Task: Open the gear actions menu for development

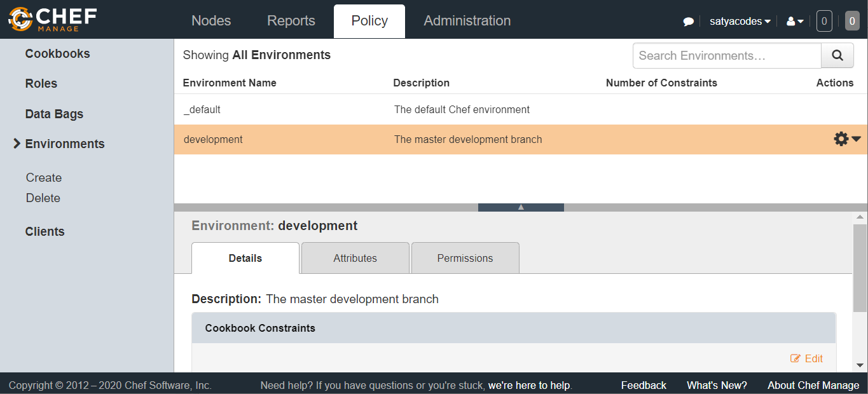Action: (846, 139)
